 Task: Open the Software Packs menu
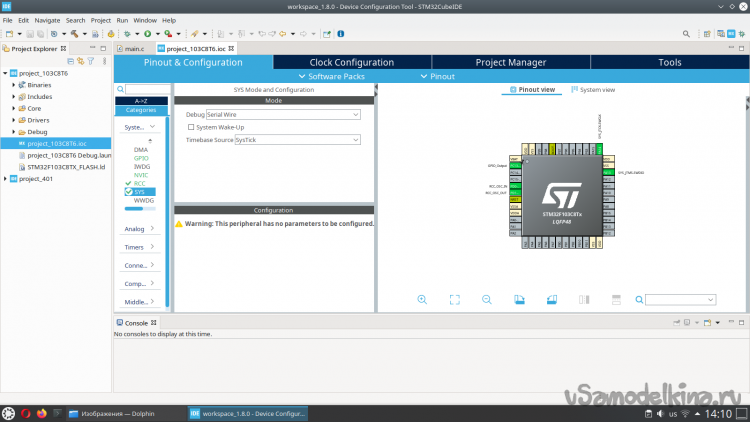(x=336, y=76)
